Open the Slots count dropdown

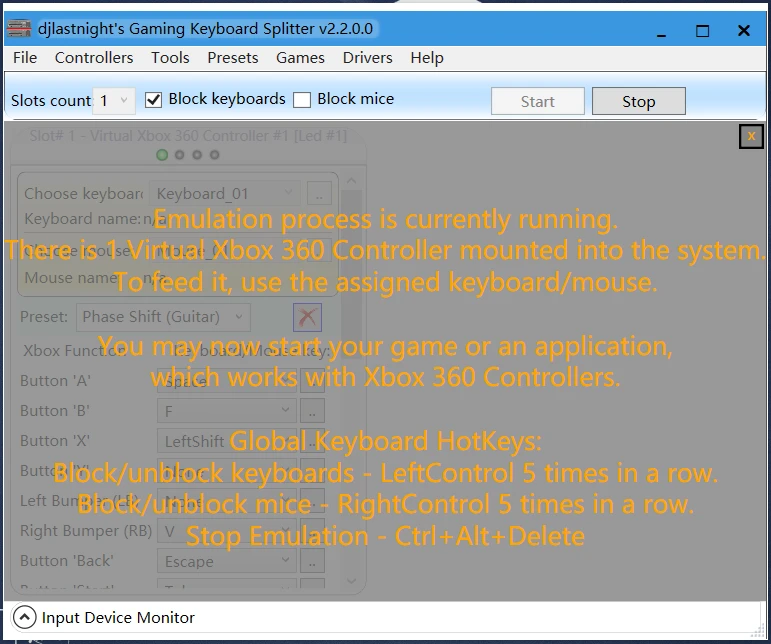114,101
